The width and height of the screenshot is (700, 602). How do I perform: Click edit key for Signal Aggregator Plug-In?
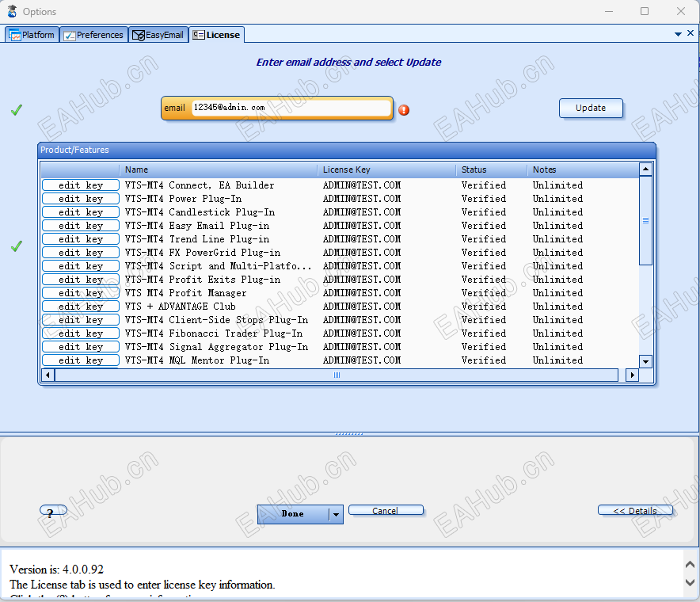[x=81, y=347]
